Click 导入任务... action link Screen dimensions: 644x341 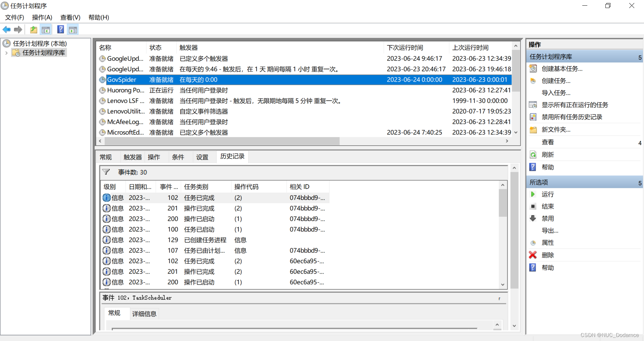(556, 93)
